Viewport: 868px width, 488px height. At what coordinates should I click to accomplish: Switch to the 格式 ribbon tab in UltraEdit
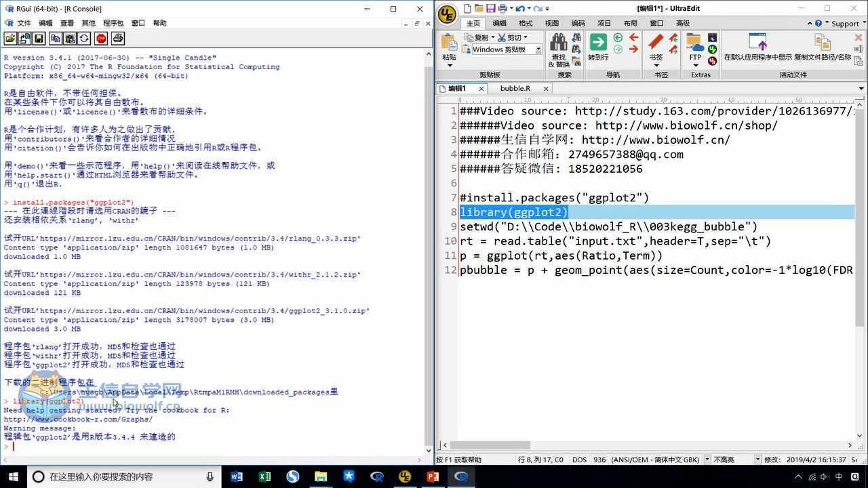526,23
